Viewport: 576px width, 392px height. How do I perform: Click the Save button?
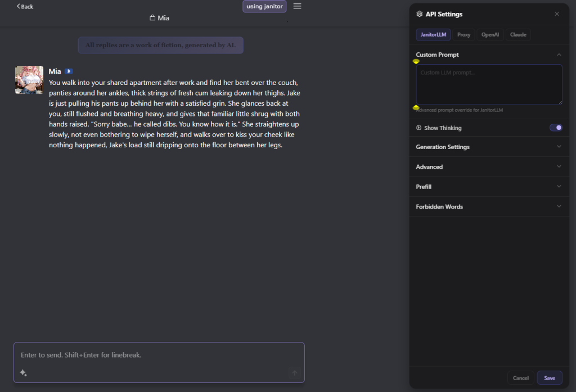tap(549, 378)
